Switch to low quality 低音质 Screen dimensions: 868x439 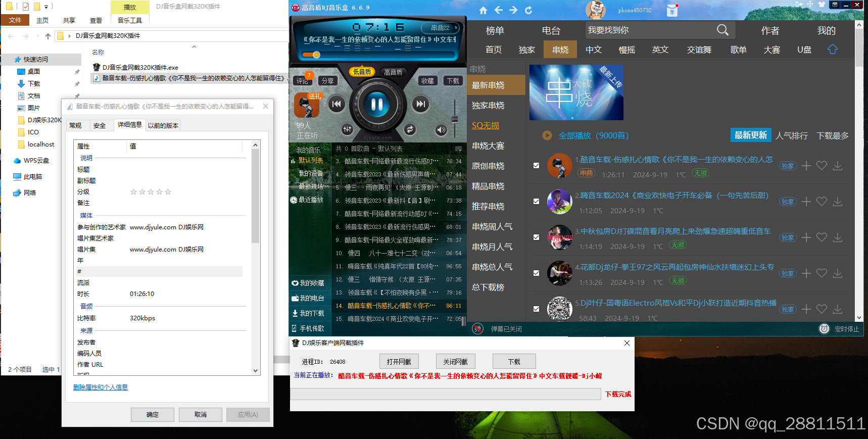[362, 72]
